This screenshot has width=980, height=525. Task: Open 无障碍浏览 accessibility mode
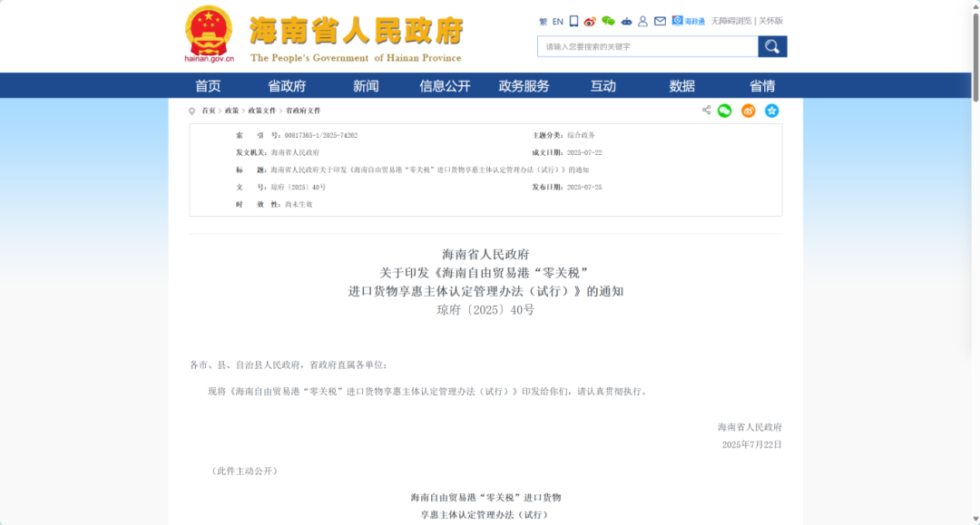pos(731,21)
